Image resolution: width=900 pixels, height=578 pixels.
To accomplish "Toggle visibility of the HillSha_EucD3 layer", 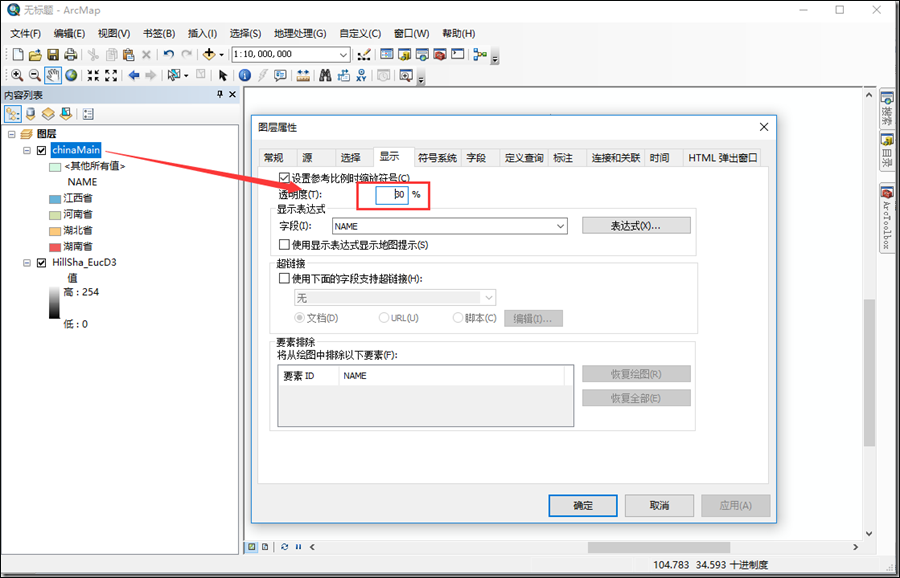I will [42, 263].
